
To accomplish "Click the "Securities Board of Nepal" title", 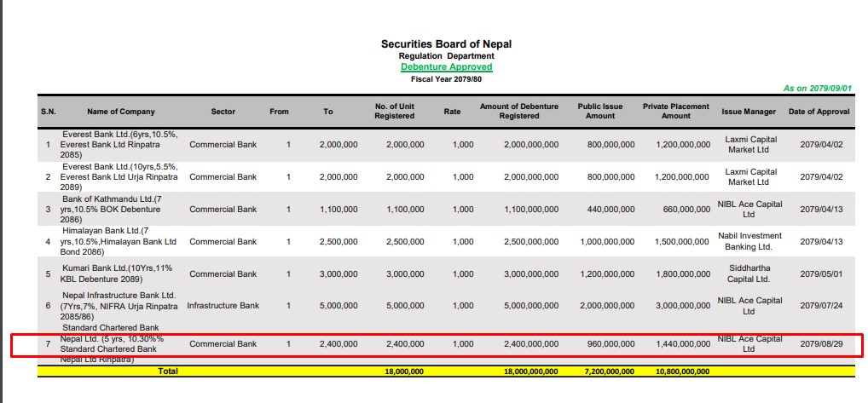I will tap(446, 44).
